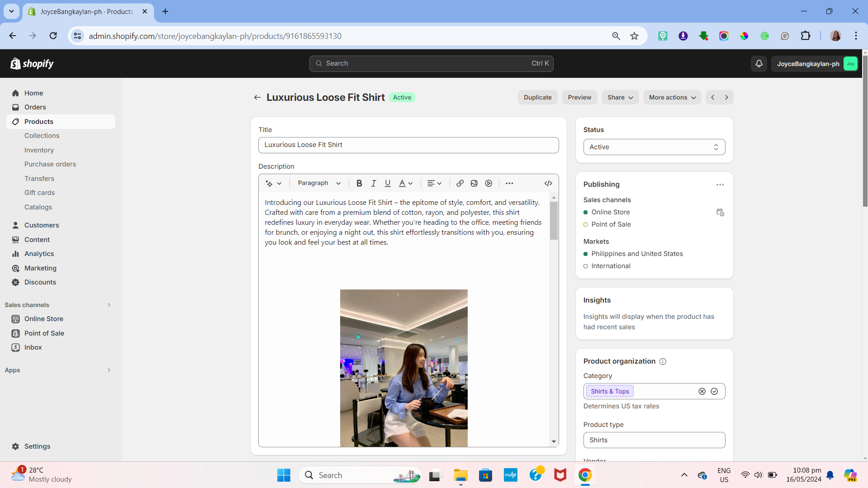Click the Shopify logo

[32, 64]
